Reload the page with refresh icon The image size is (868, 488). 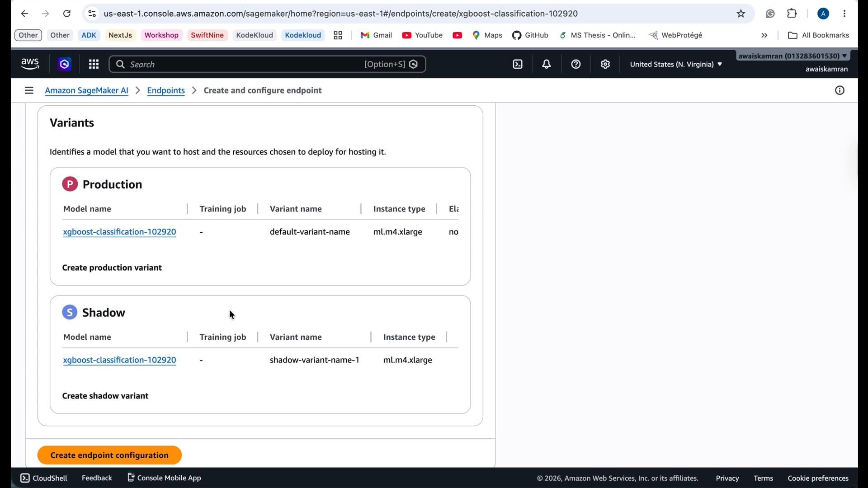[x=67, y=14]
